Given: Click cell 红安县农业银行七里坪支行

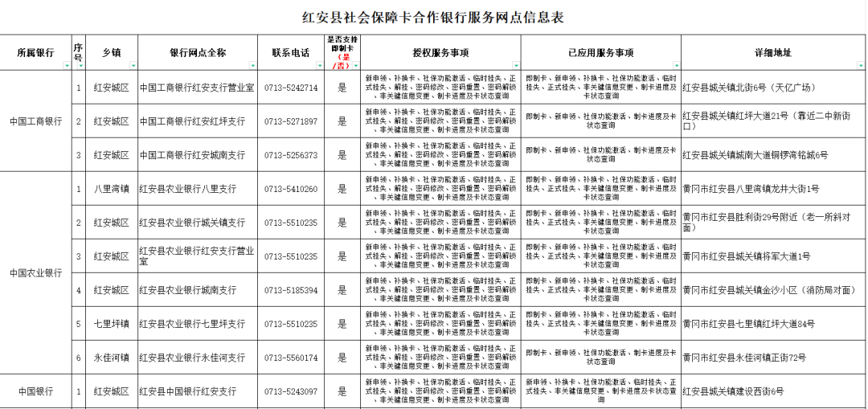Looking at the screenshot, I should pyautogui.click(x=198, y=324).
